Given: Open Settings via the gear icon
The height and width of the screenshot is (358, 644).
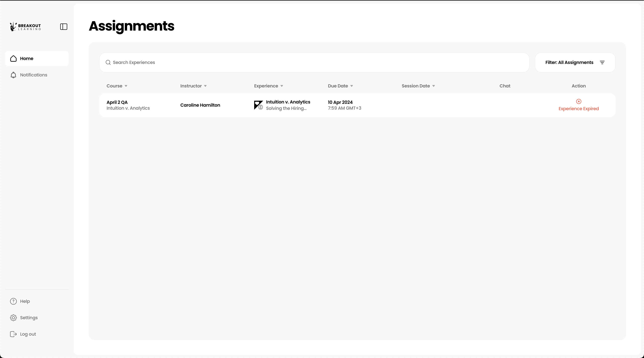Looking at the screenshot, I should [13, 318].
